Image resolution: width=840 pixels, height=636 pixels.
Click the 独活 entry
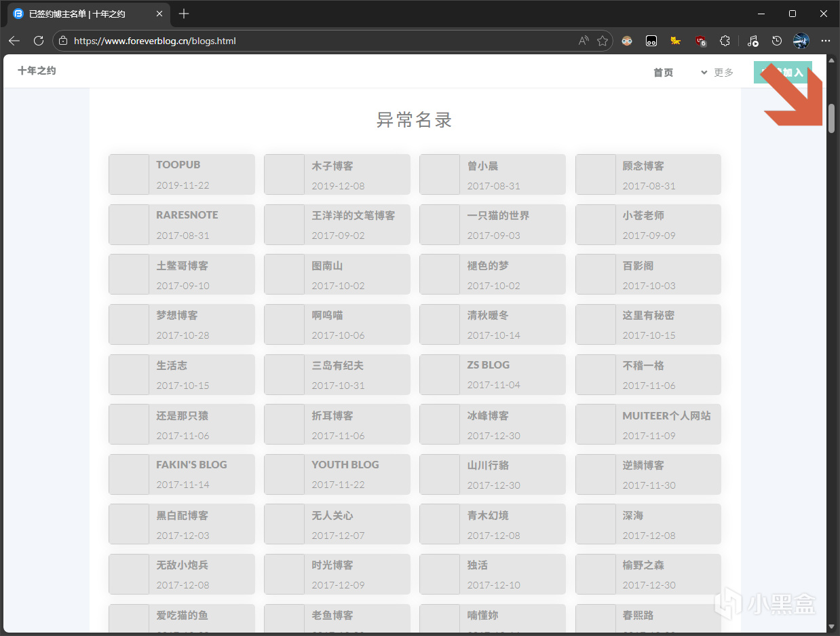pyautogui.click(x=493, y=574)
